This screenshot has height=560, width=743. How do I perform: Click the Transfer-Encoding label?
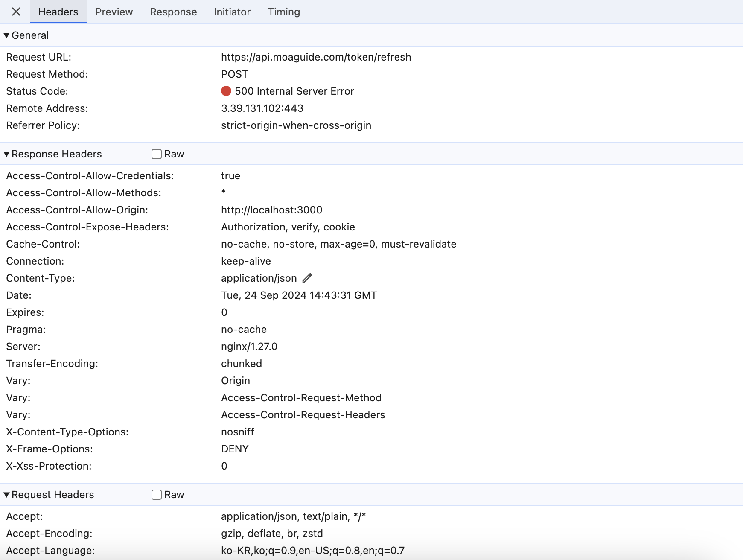[52, 364]
